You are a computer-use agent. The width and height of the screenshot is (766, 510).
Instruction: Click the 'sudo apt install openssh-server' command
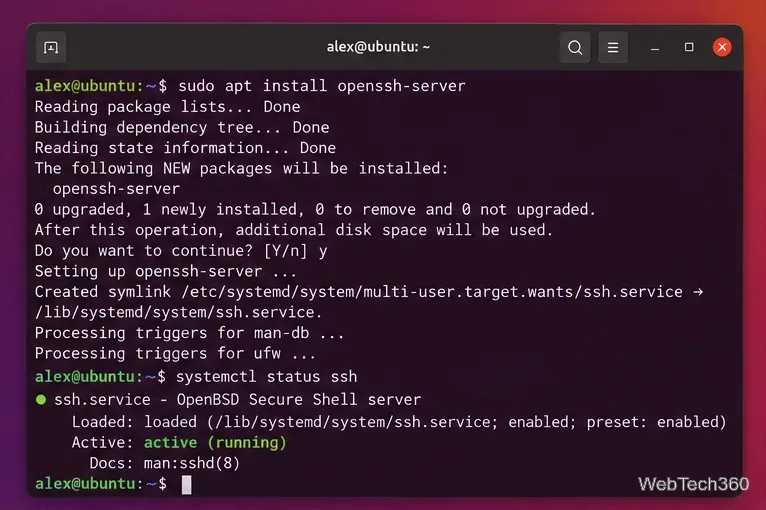[321, 86]
